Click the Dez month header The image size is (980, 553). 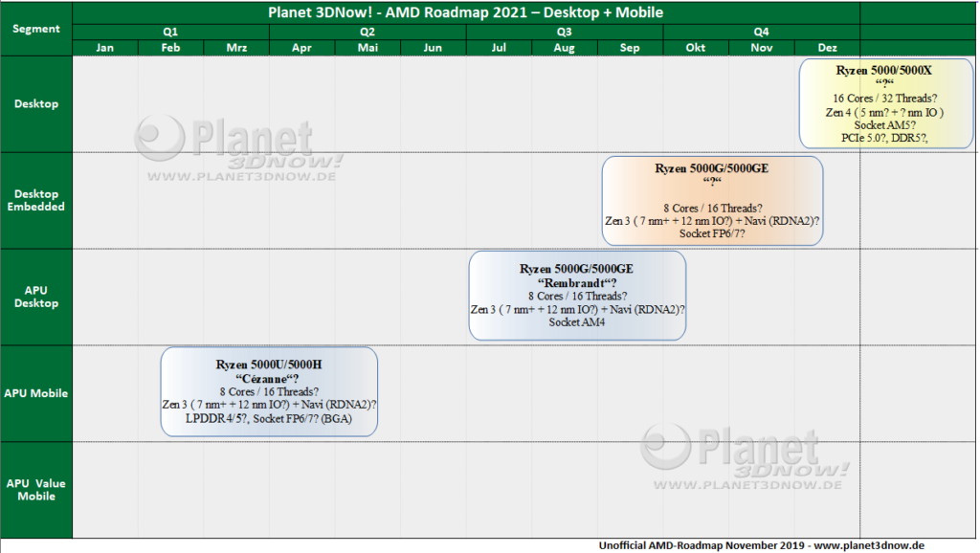click(x=828, y=48)
